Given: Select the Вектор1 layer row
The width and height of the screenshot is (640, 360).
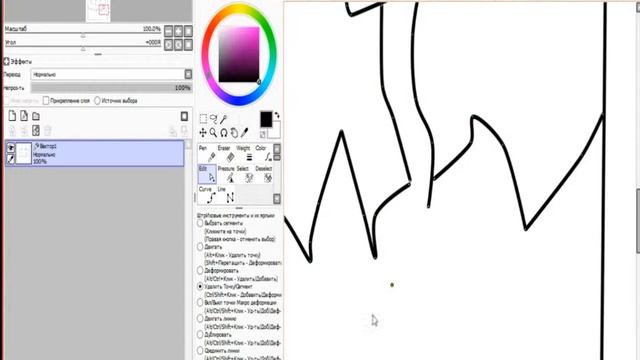Looking at the screenshot, I should 95,153.
